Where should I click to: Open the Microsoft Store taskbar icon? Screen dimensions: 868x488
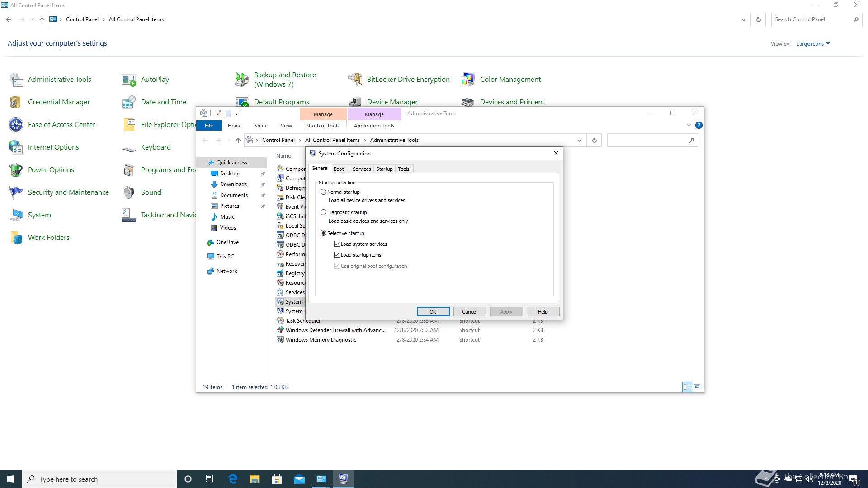click(x=277, y=479)
